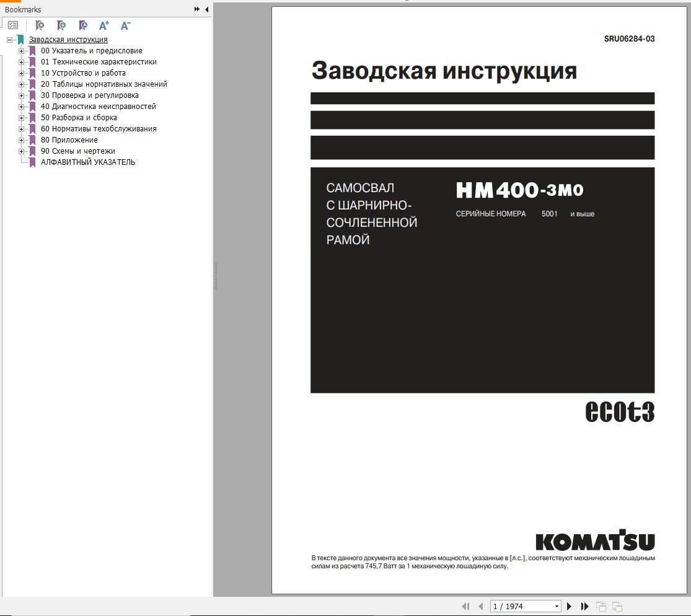Open bookmark АЛФАВИТНЫЙ УКАЗАТЕЛЬ
This screenshot has width=691, height=616.
(x=88, y=162)
